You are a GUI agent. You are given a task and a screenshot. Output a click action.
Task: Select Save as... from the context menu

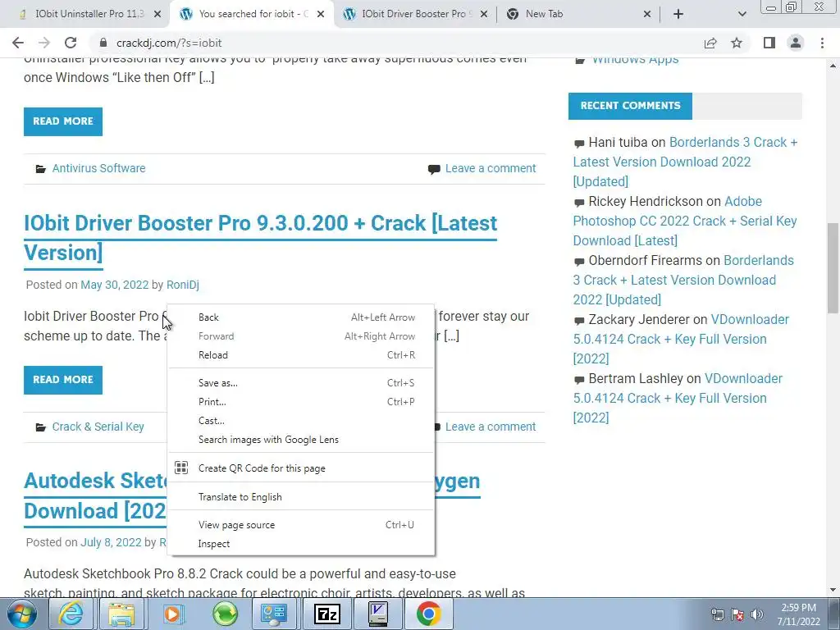point(300,382)
